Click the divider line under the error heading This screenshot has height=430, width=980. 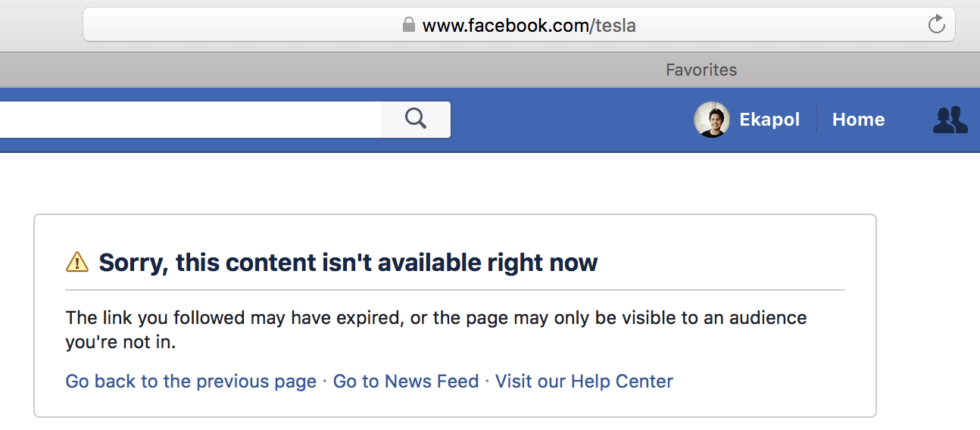point(455,289)
